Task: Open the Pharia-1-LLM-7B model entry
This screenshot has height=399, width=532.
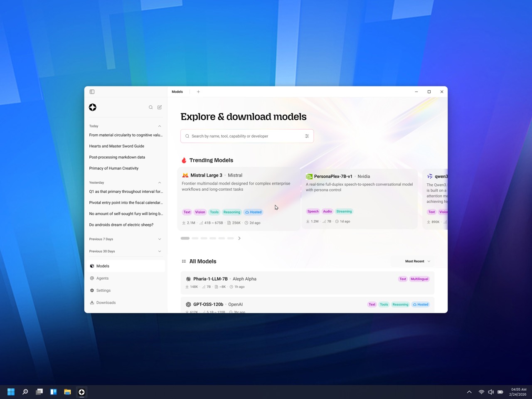Action: click(x=210, y=279)
